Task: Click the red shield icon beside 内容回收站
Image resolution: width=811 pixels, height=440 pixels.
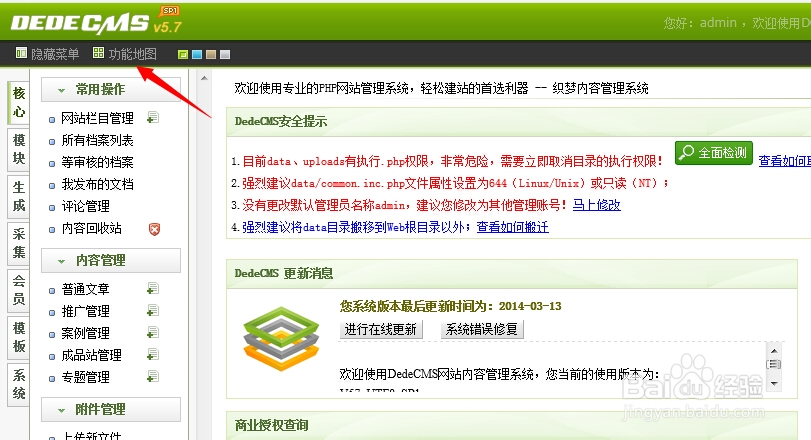Action: pyautogui.click(x=154, y=229)
